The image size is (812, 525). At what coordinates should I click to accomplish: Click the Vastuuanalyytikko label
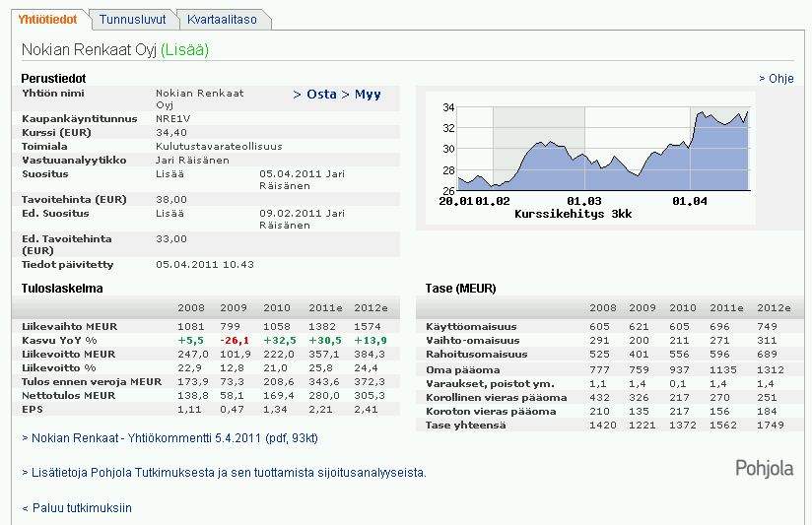click(74, 161)
